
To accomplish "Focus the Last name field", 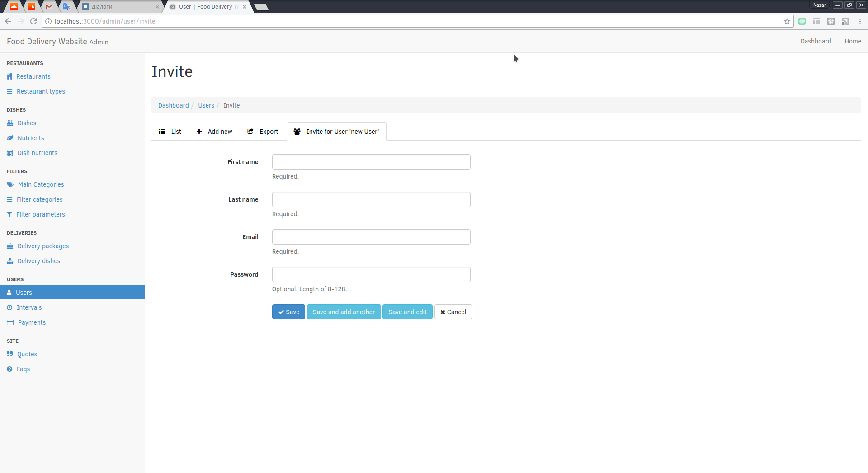I will (x=371, y=199).
